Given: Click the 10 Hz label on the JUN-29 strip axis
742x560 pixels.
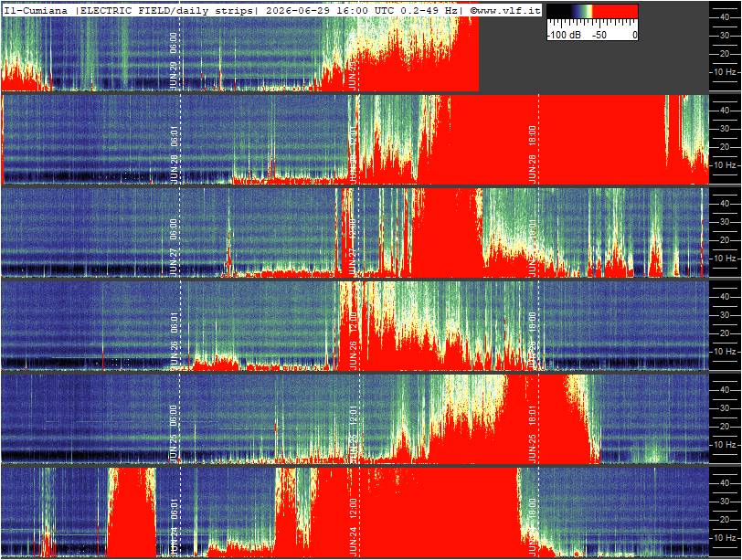Looking at the screenshot, I should 726,72.
